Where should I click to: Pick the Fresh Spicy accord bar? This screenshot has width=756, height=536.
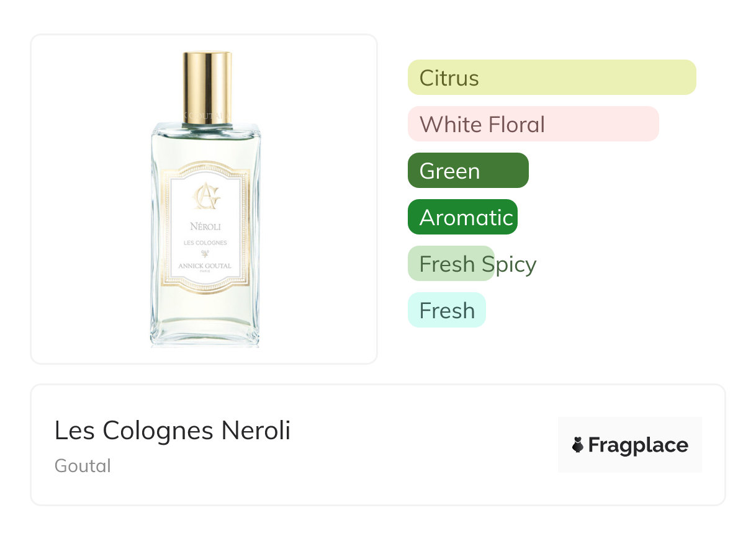click(451, 264)
